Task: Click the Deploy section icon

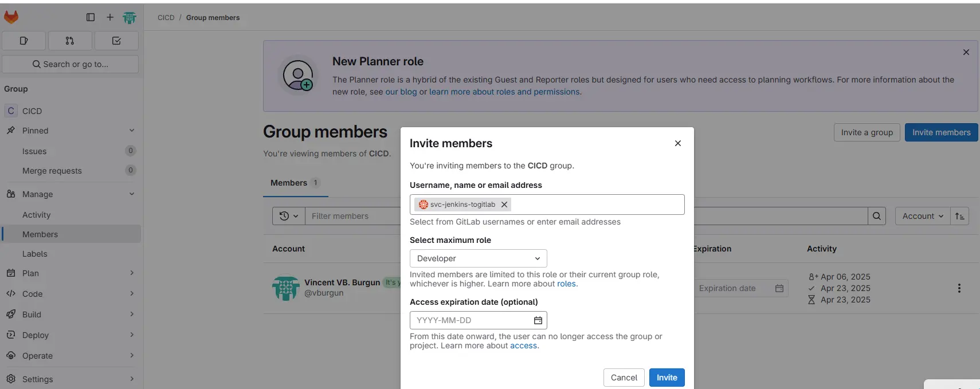Action: pyautogui.click(x=11, y=335)
